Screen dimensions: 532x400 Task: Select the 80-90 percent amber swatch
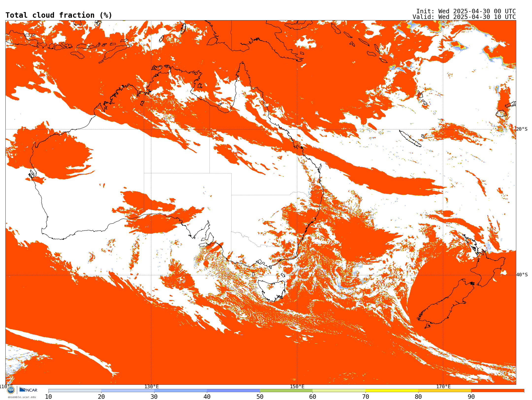[445, 391]
